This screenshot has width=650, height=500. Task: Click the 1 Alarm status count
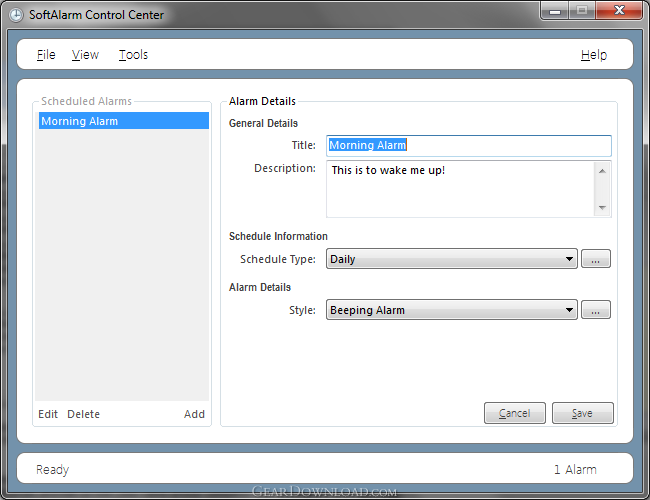pos(575,469)
